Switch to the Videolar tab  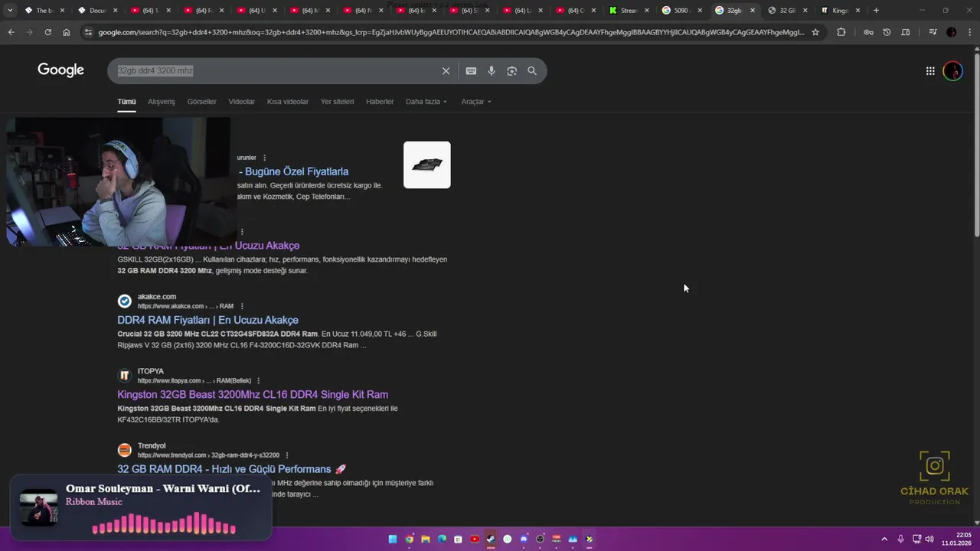[x=242, y=102]
